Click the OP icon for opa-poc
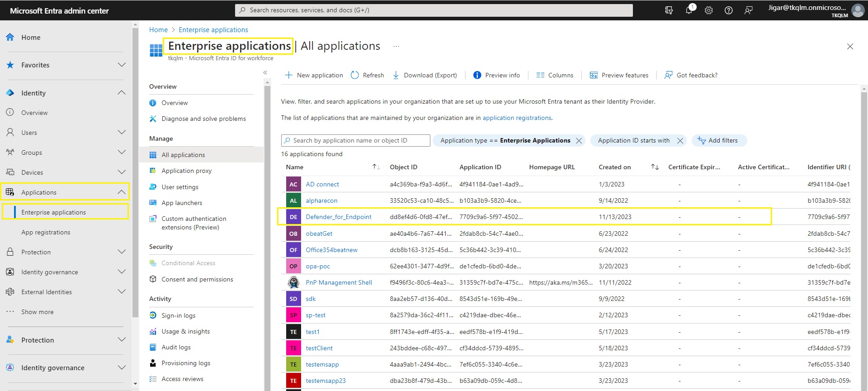Viewport: 868px width, 391px height. (293, 266)
